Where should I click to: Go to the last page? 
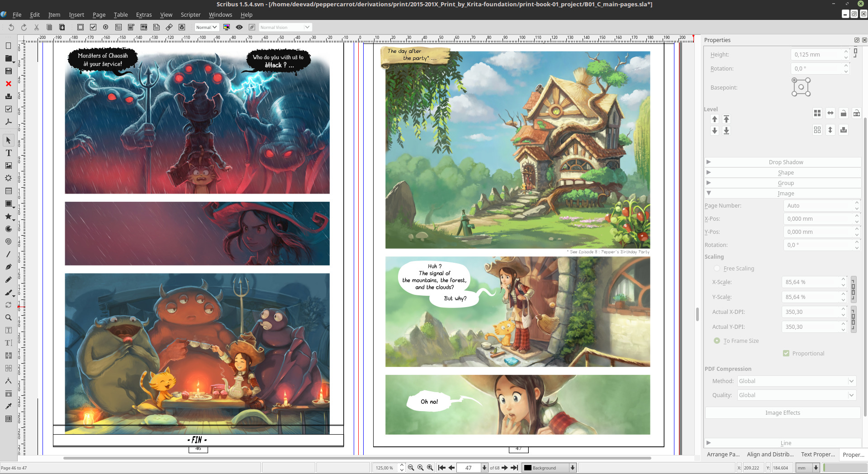coord(514,468)
